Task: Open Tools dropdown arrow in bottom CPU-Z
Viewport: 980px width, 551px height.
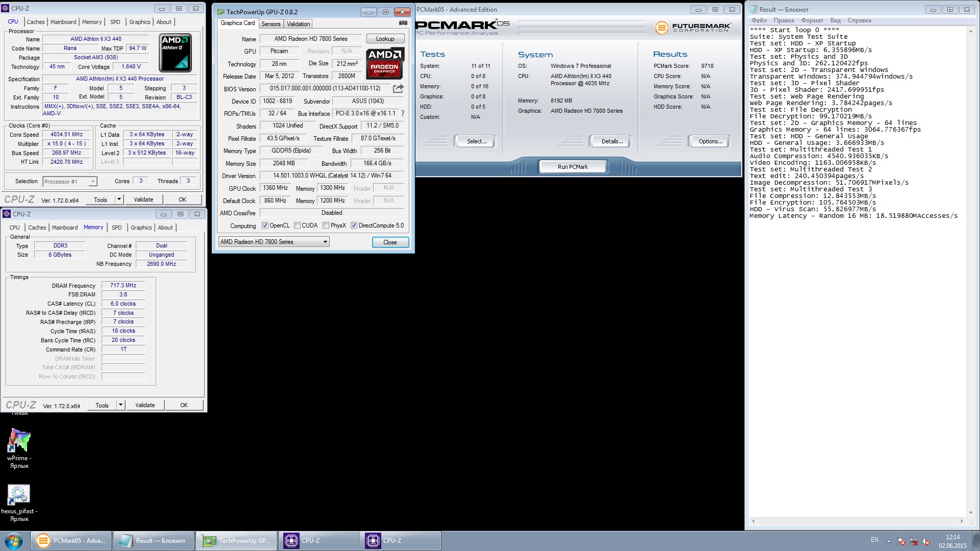Action: (x=121, y=405)
